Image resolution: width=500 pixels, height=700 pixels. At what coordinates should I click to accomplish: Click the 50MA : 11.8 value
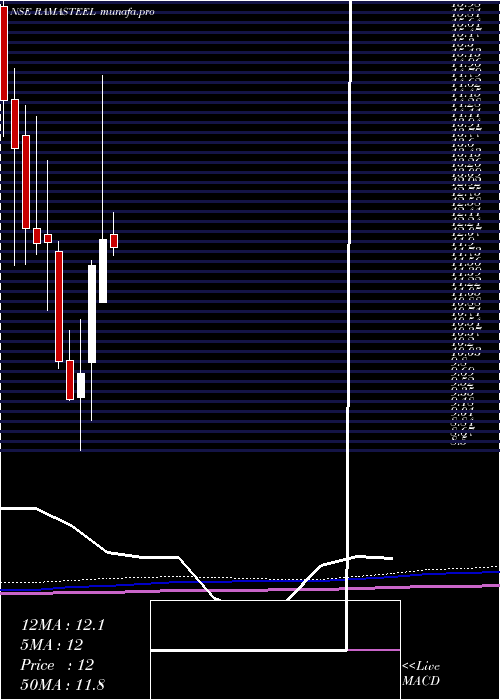(62, 685)
